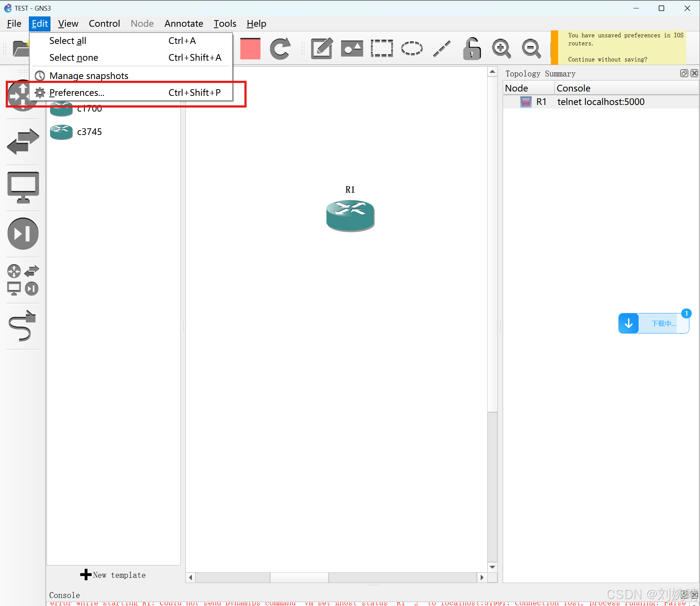Select R1 row in Topology Summary

(x=601, y=102)
